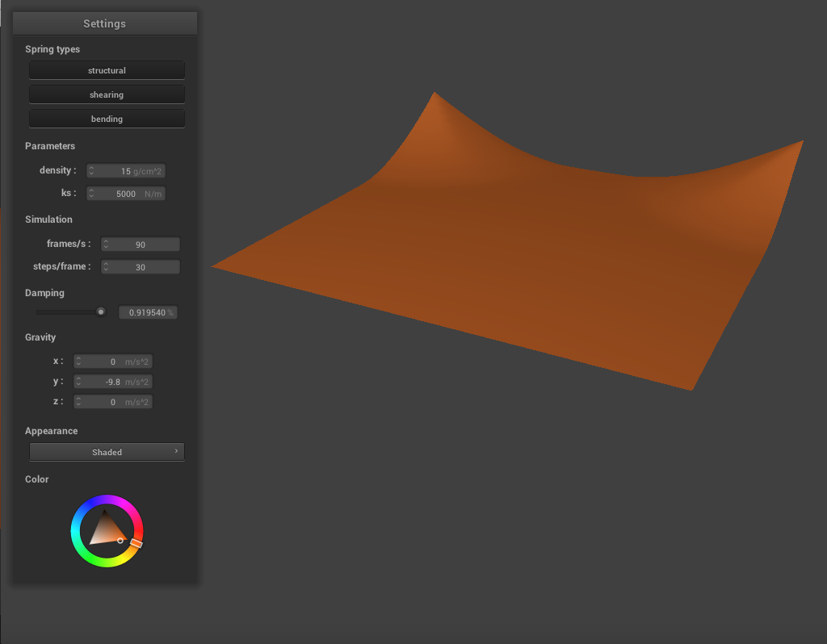Click the gravity x value field
The height and width of the screenshot is (644, 827).
pyautogui.click(x=115, y=362)
